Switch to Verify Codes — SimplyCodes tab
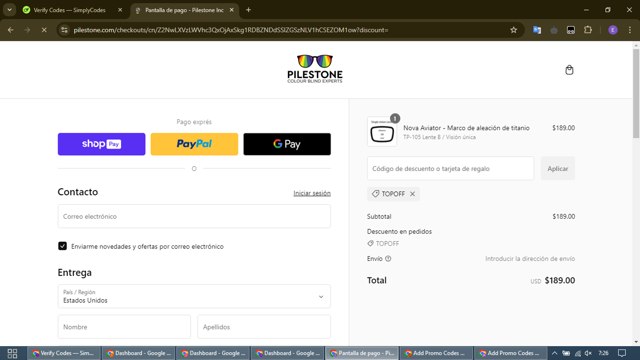 [x=69, y=10]
